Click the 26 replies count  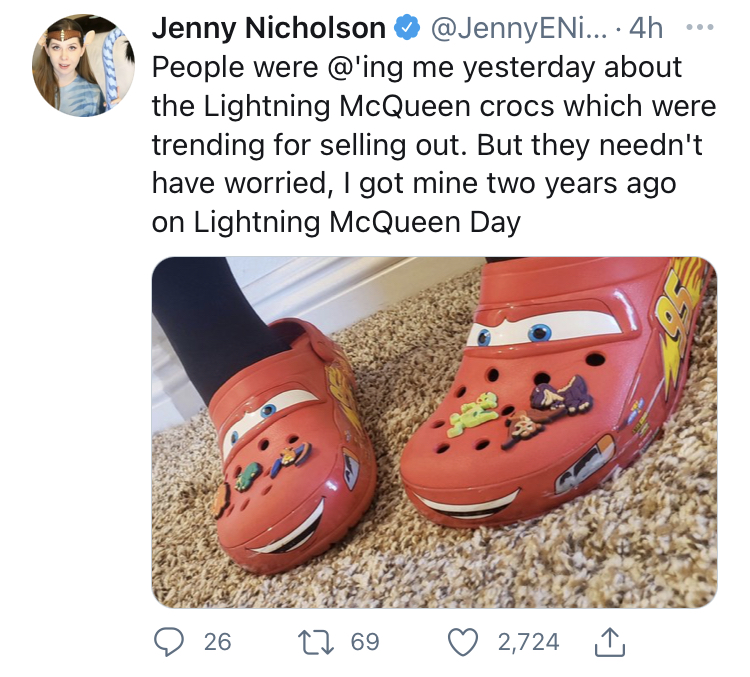tap(218, 642)
